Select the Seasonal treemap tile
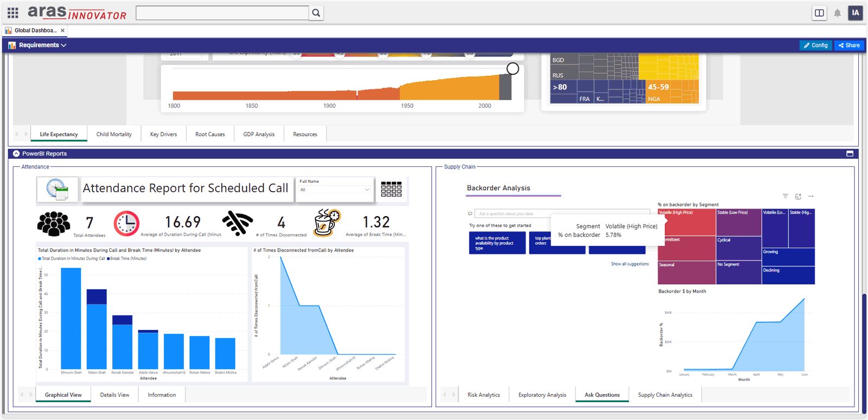868x420 pixels. 686,272
